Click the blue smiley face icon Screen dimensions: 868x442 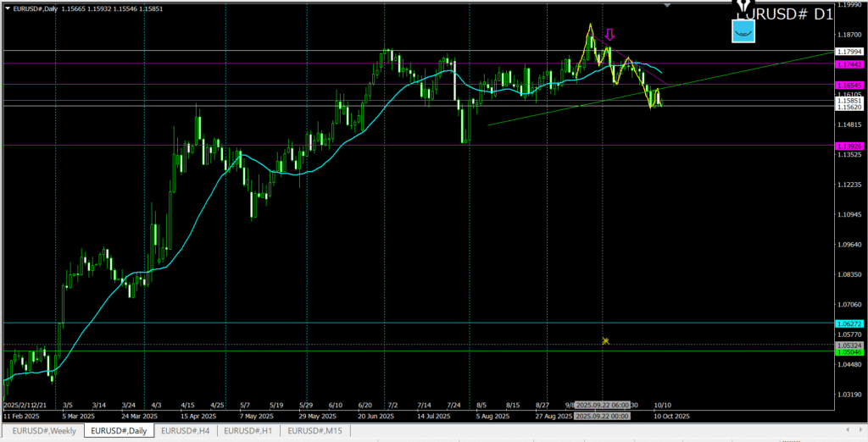click(743, 31)
